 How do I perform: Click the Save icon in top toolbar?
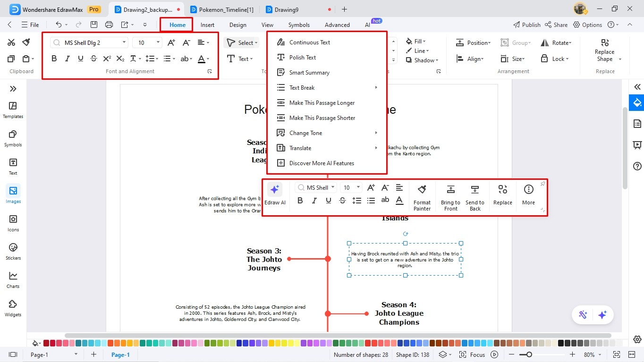(x=94, y=25)
